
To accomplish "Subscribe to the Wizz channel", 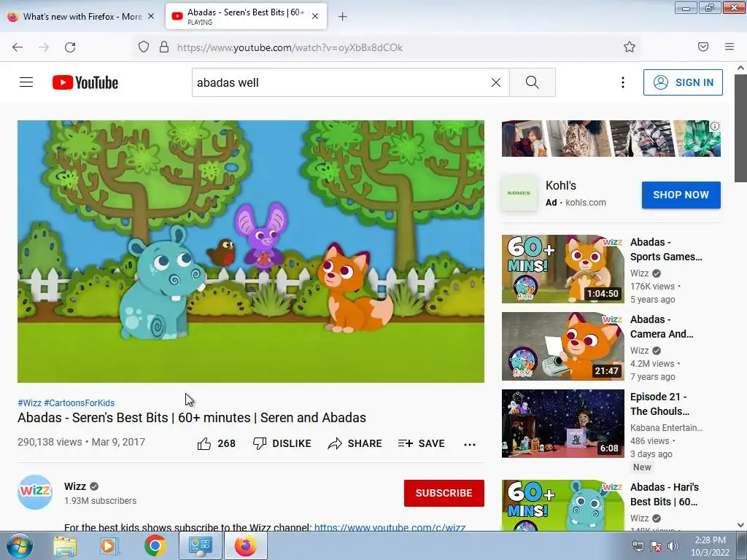I will click(x=444, y=493).
